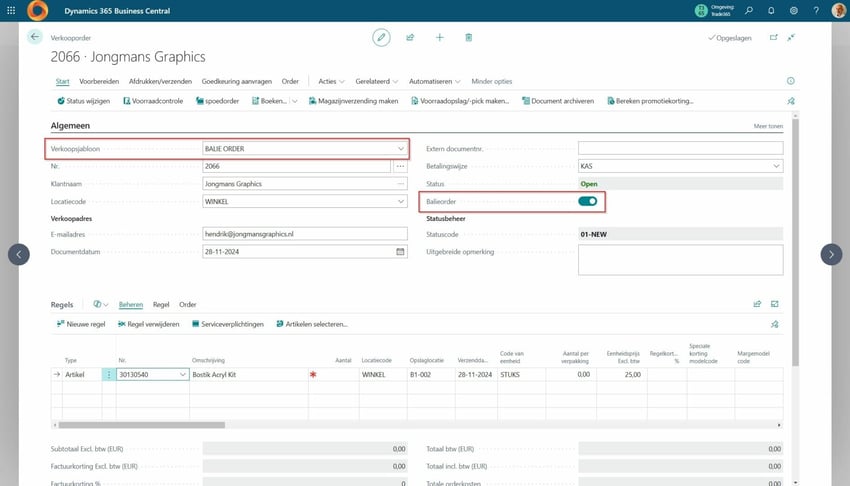This screenshot has height=486, width=850.
Task: Open the Regel lines tab
Action: click(x=161, y=304)
